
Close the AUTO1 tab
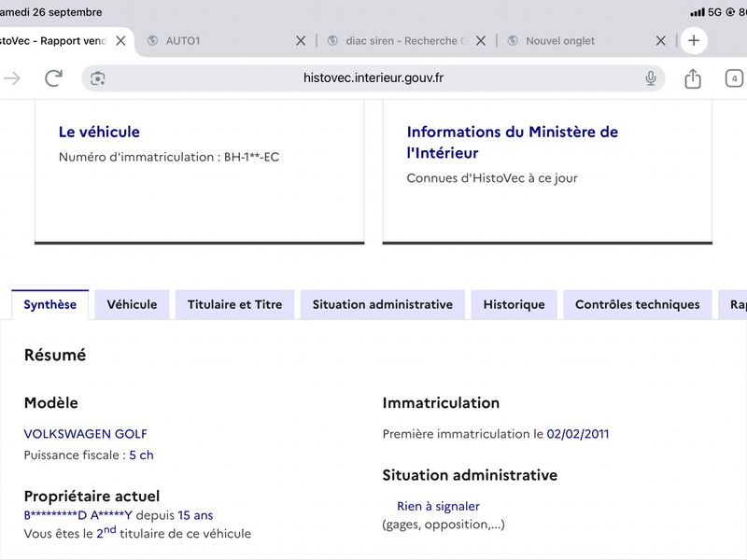(301, 41)
